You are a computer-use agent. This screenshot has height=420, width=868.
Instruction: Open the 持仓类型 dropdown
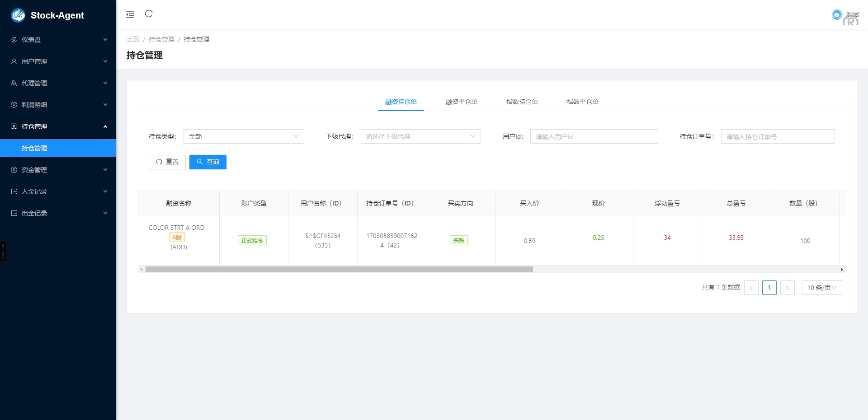[244, 136]
